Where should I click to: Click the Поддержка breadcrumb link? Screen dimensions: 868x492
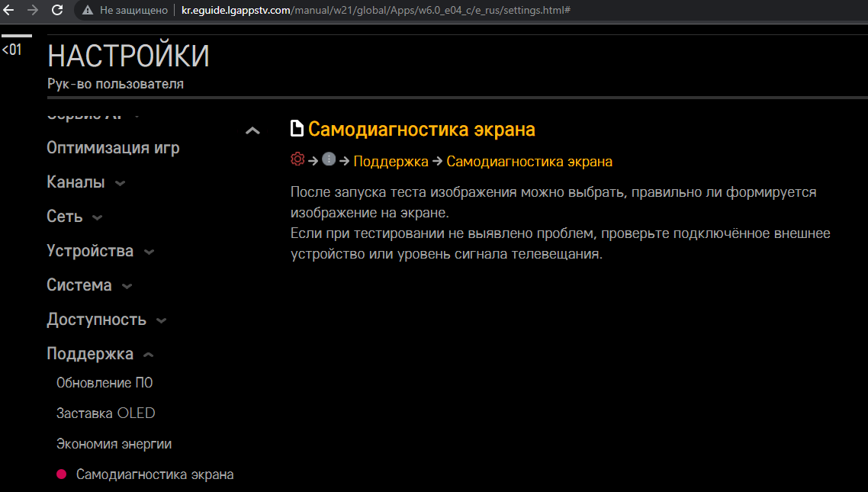[391, 162]
